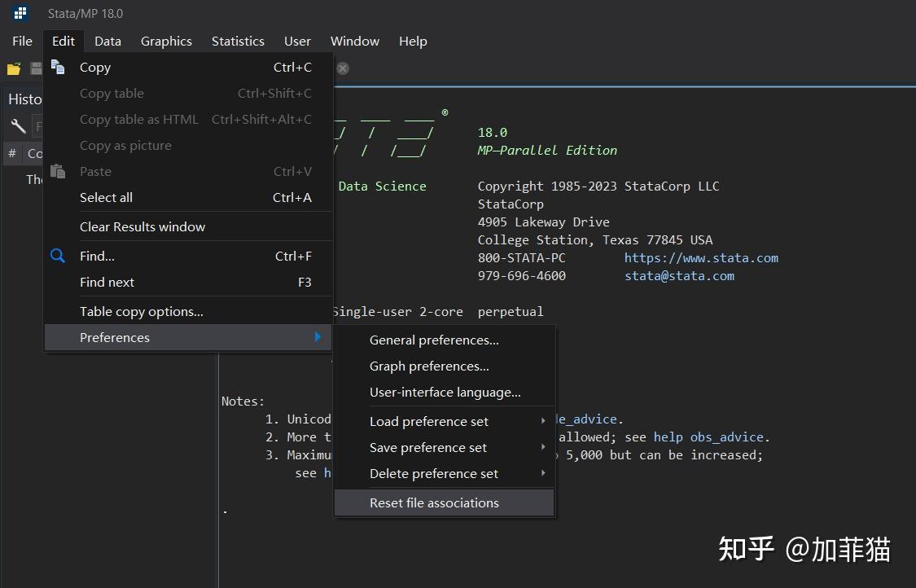
Task: Choose Clear Results window
Action: (x=142, y=226)
